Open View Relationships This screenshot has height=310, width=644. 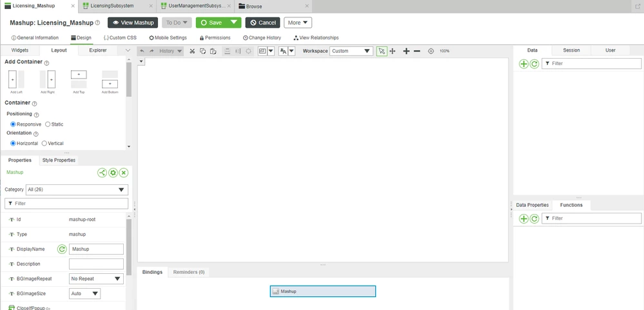tap(317, 38)
